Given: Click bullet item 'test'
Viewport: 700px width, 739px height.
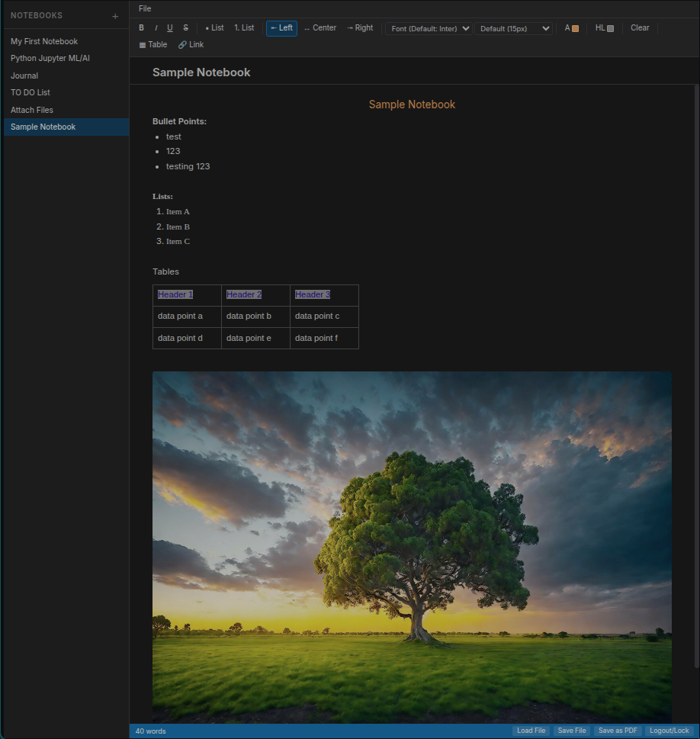Looking at the screenshot, I should tap(173, 137).
